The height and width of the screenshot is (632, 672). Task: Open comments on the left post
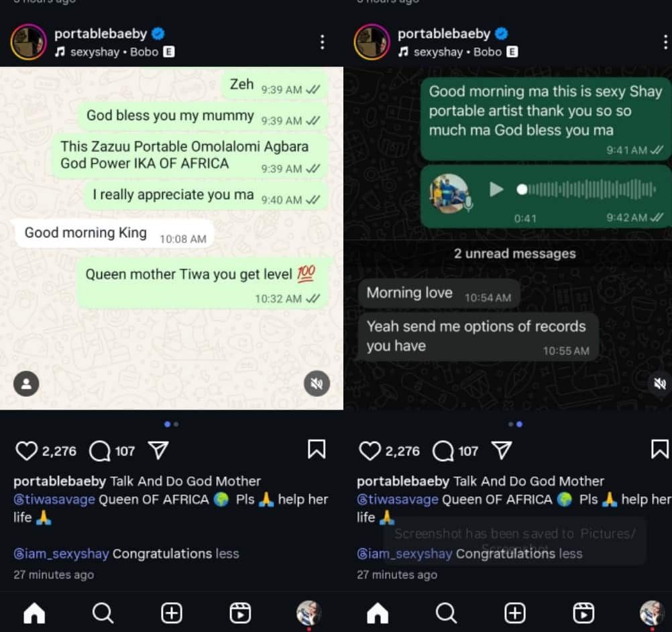point(100,451)
